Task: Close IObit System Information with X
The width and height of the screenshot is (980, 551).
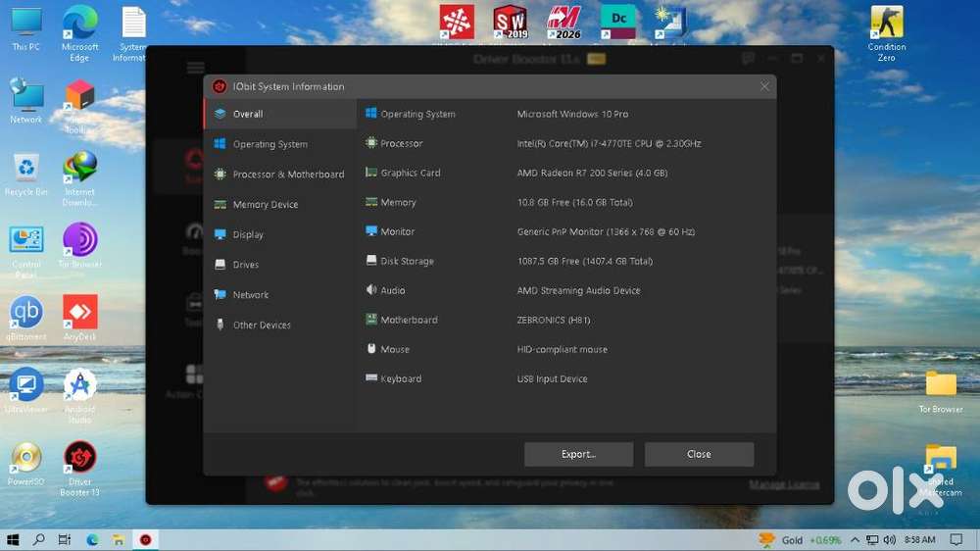Action: tap(764, 86)
